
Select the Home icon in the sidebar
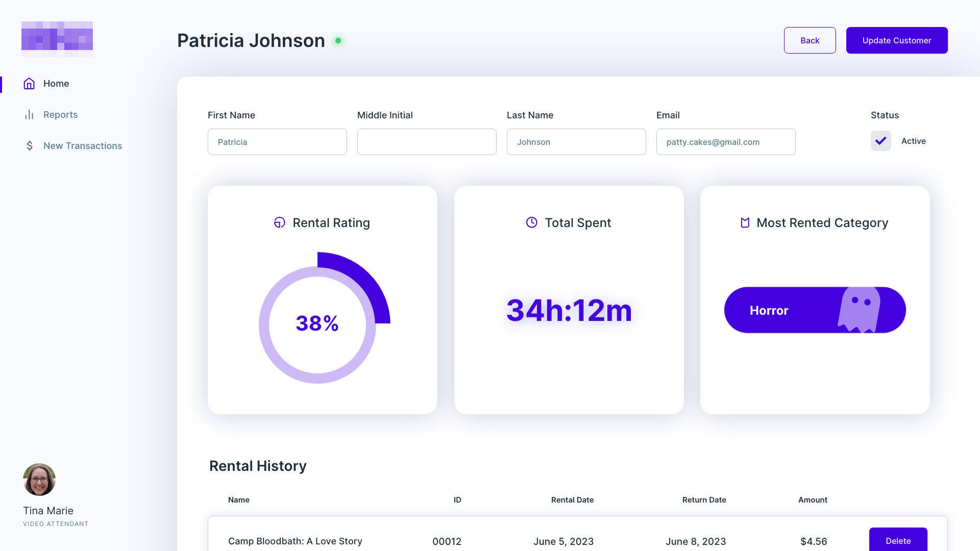29,84
